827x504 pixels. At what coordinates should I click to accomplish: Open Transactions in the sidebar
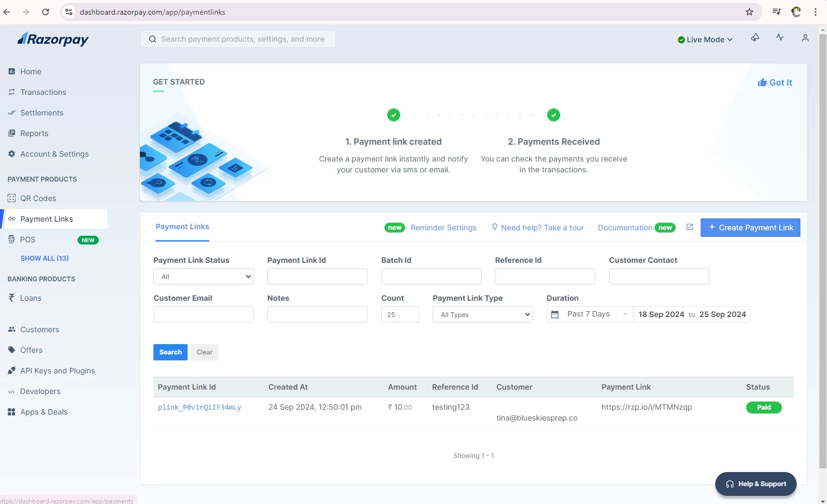click(43, 92)
